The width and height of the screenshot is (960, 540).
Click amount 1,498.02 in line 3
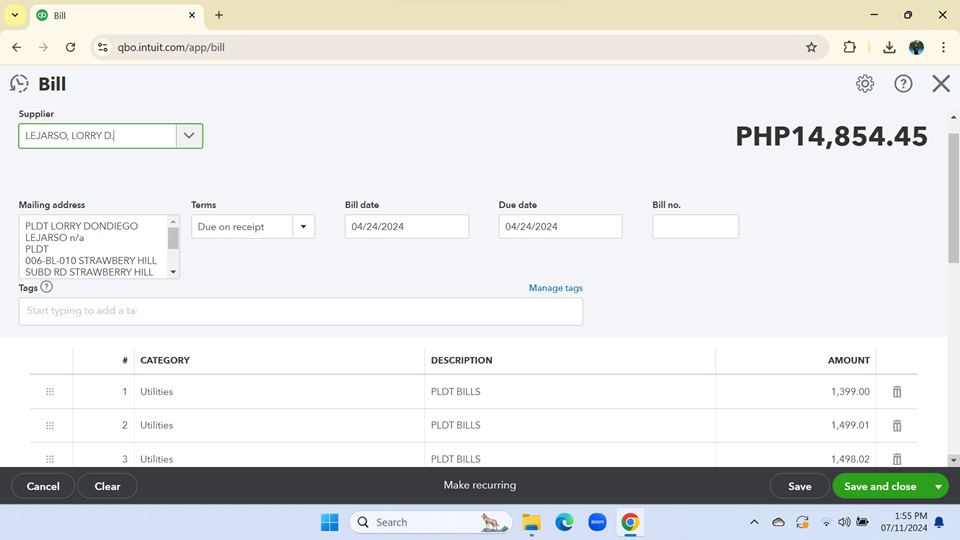tap(850, 459)
